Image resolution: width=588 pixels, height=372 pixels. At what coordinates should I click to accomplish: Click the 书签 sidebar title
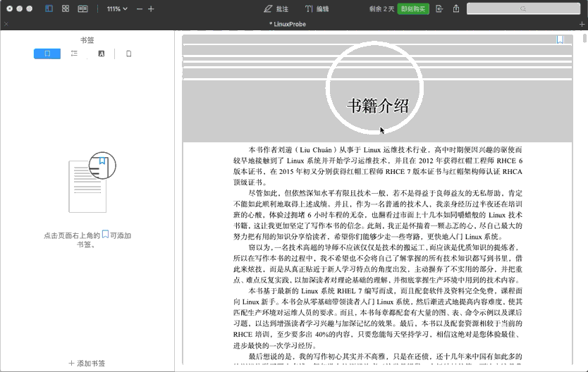[87, 40]
